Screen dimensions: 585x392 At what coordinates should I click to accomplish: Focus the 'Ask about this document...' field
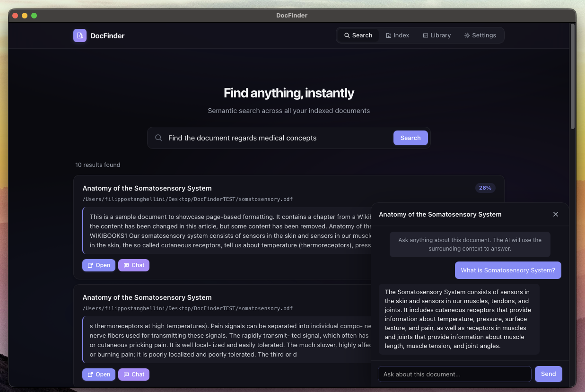[x=454, y=374]
